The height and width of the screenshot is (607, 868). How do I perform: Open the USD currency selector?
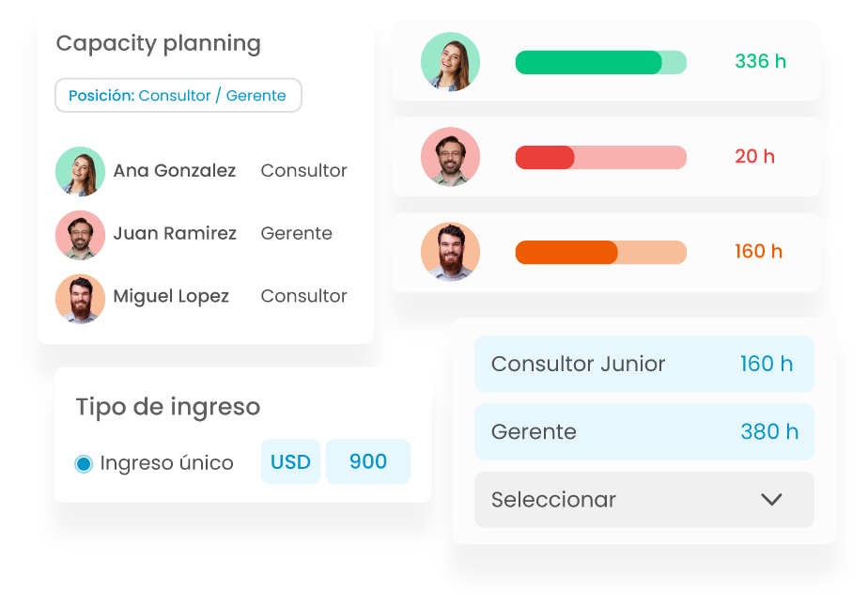(x=290, y=462)
